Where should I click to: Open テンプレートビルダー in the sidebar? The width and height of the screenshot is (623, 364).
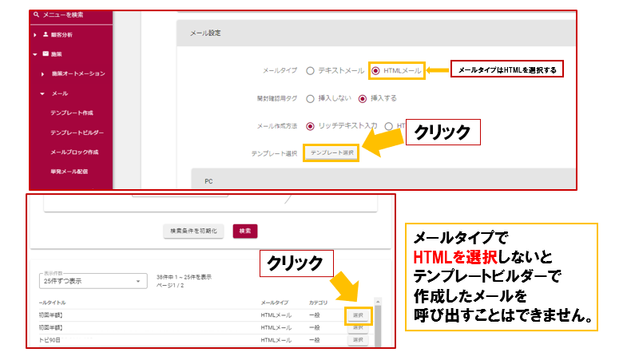[x=76, y=133]
